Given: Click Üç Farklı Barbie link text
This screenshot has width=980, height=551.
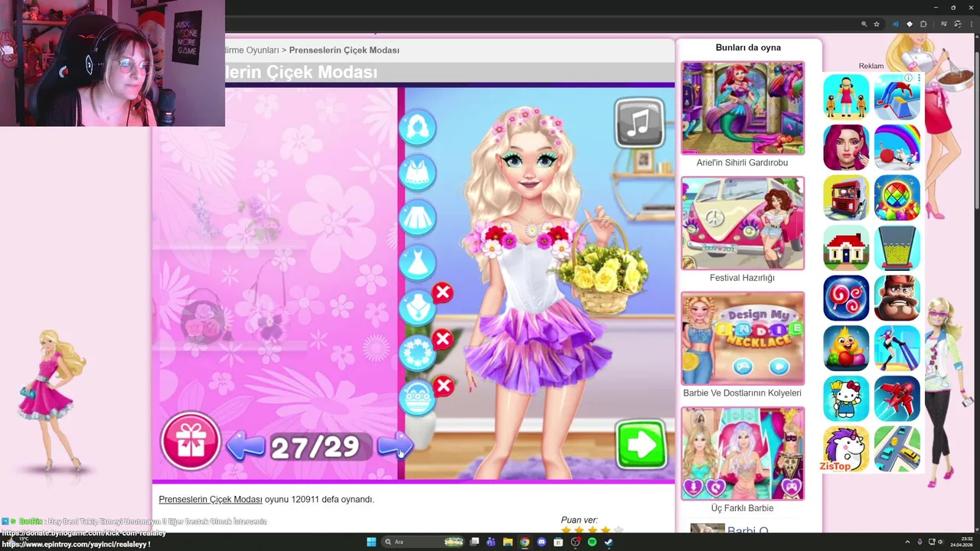Looking at the screenshot, I should click(742, 508).
